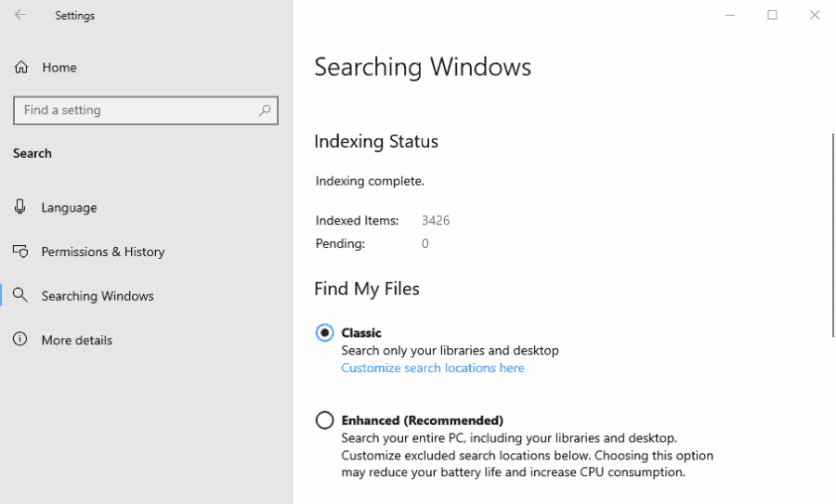Click the Home house icon
The width and height of the screenshot is (836, 504).
(x=21, y=67)
